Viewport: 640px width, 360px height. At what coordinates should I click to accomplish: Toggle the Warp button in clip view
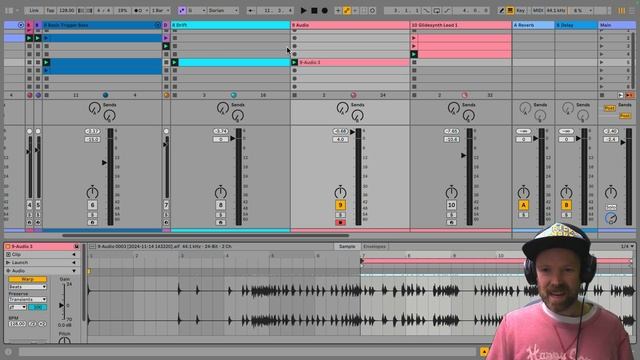click(x=27, y=280)
